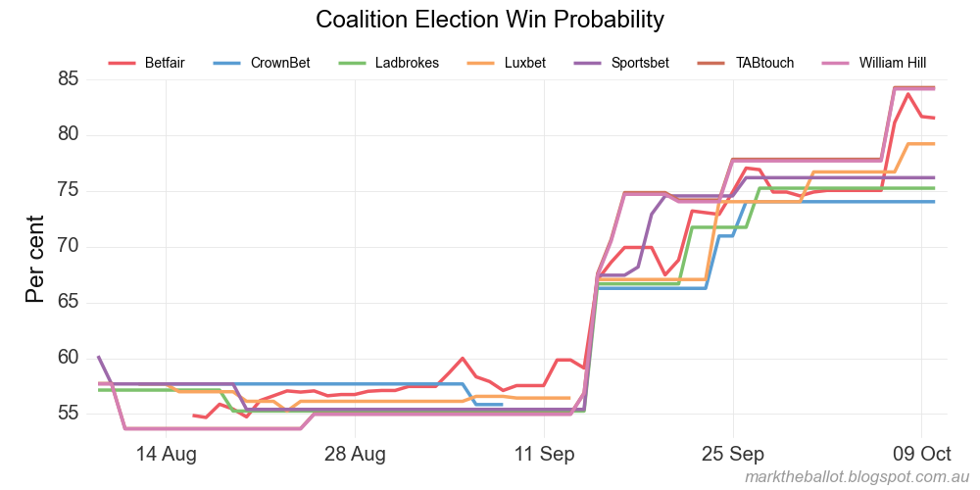Select the TABtouch legend label

tap(764, 63)
